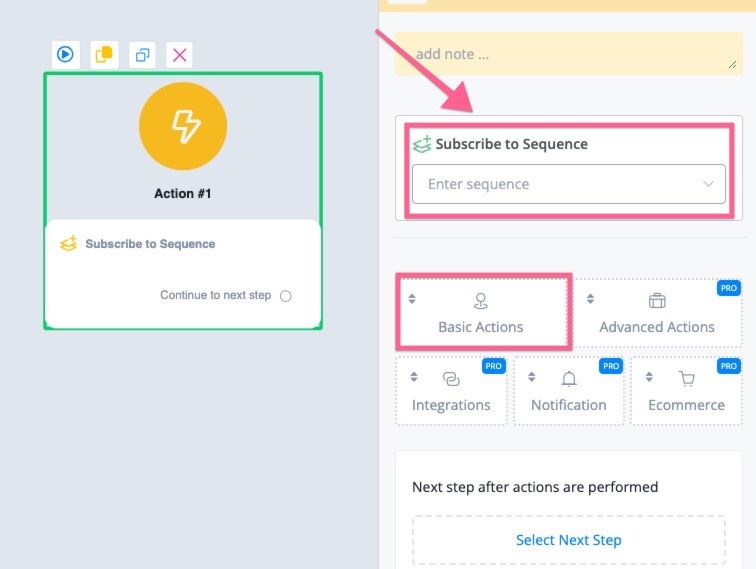Image resolution: width=756 pixels, height=569 pixels.
Task: Click the chevron arrow in the sequence field
Action: pos(708,184)
